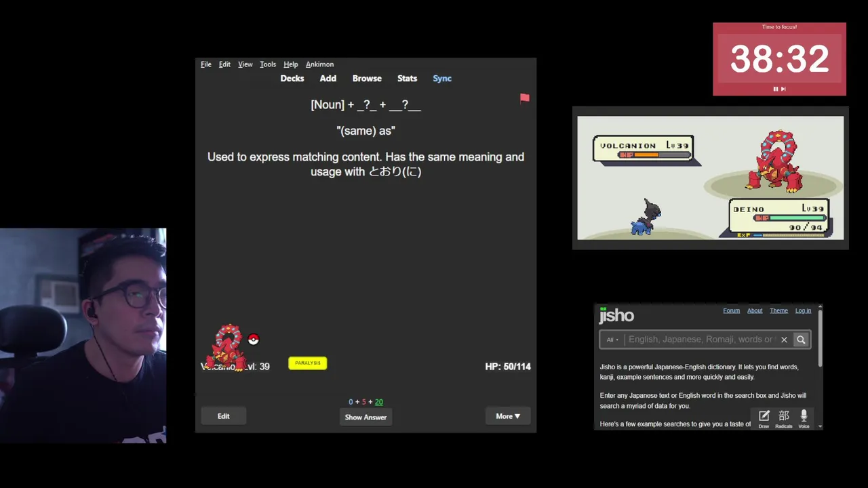This screenshot has height=488, width=868.
Task: Click the Deino HP bar in the game
Action: (x=791, y=218)
